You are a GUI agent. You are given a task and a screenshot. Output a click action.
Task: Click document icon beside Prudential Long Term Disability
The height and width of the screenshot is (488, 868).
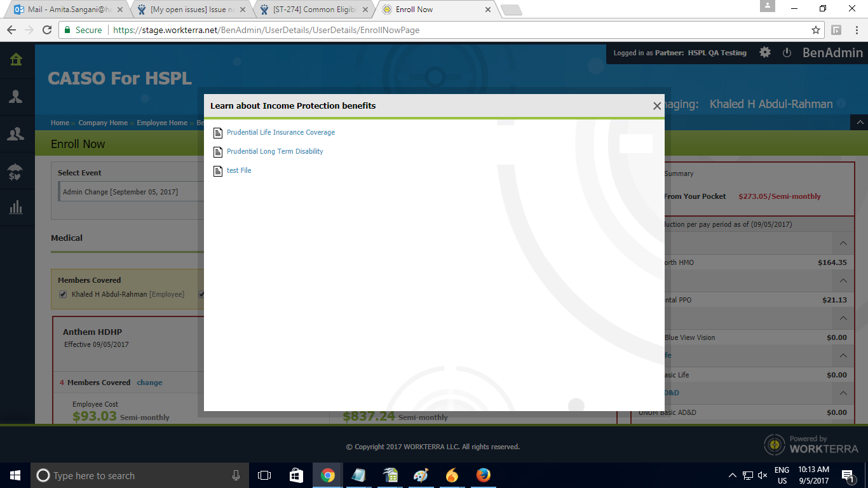[x=219, y=152]
